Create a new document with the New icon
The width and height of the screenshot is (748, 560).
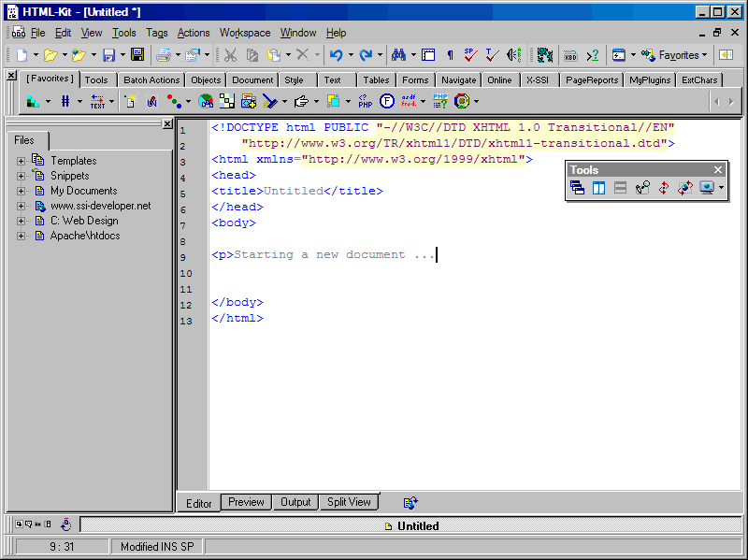(22, 55)
